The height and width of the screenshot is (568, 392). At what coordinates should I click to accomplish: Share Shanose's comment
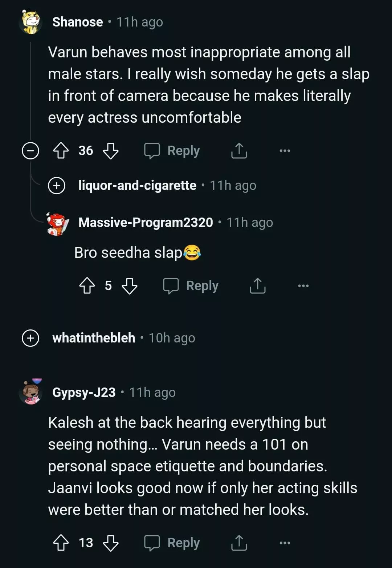pos(239,151)
